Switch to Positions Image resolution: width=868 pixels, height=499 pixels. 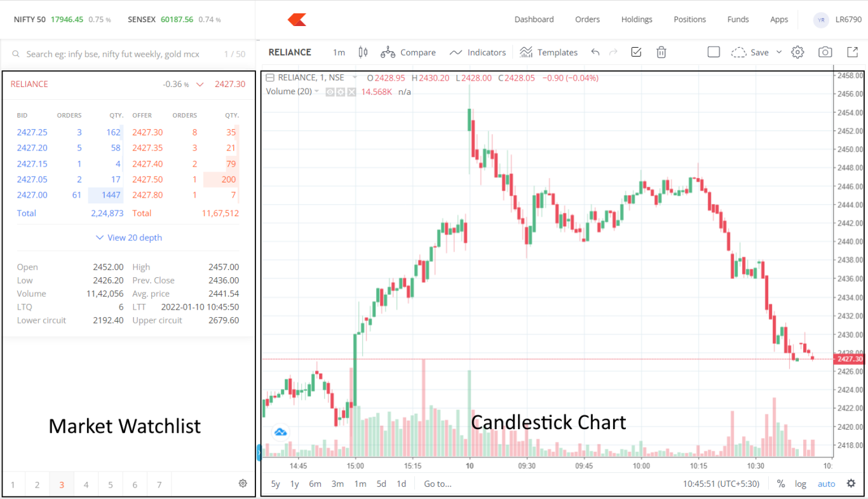[x=689, y=20]
